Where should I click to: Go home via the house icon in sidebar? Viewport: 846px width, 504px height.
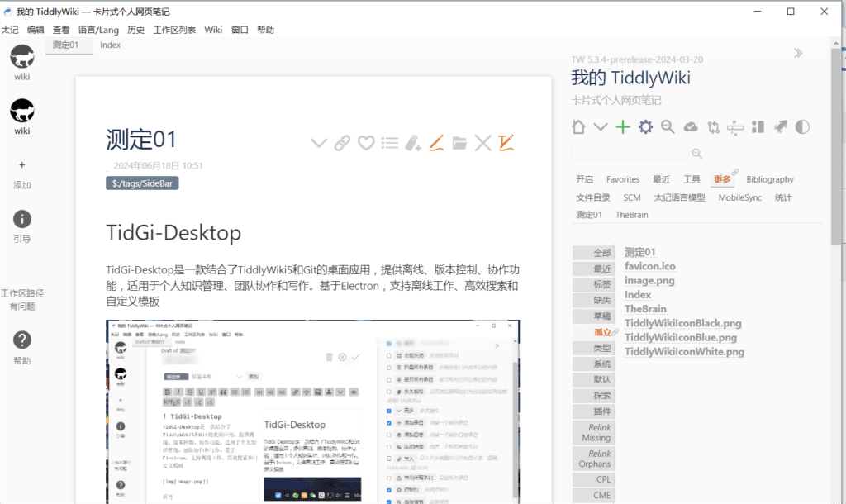point(578,126)
